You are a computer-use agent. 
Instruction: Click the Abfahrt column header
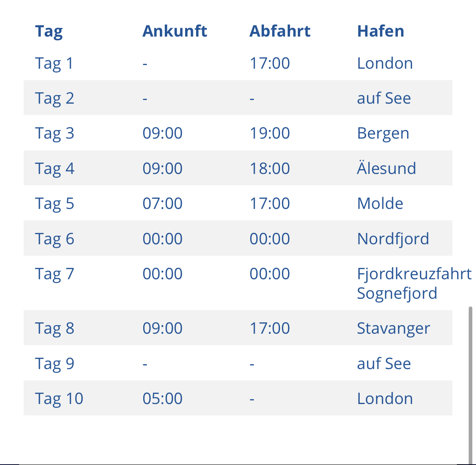[280, 31]
